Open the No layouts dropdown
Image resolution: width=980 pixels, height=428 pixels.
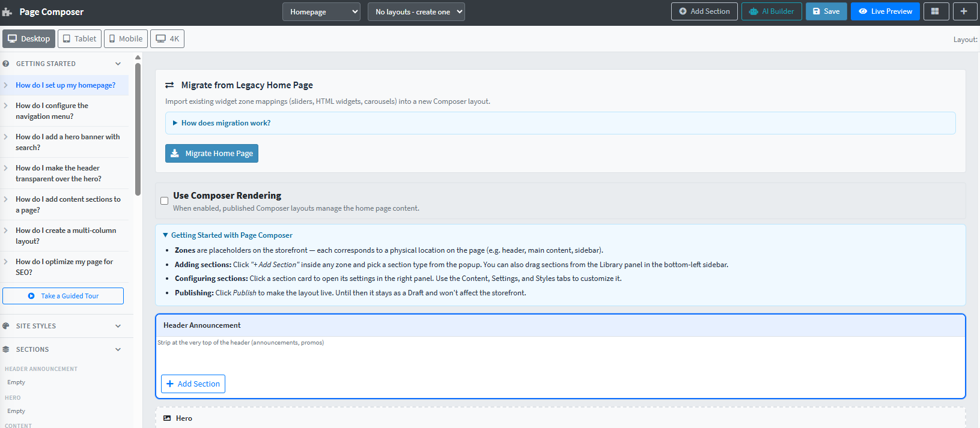tap(416, 12)
